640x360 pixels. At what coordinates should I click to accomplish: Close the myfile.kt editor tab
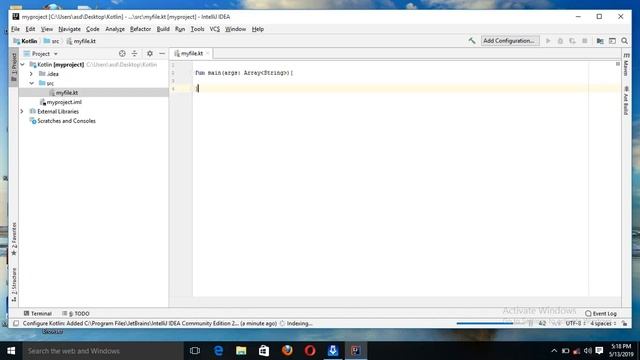coord(207,53)
